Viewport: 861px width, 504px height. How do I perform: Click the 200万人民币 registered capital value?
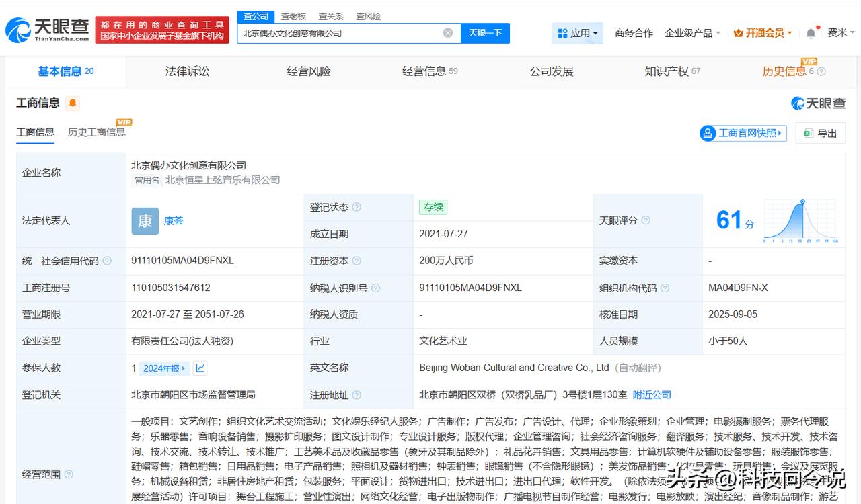(x=446, y=261)
